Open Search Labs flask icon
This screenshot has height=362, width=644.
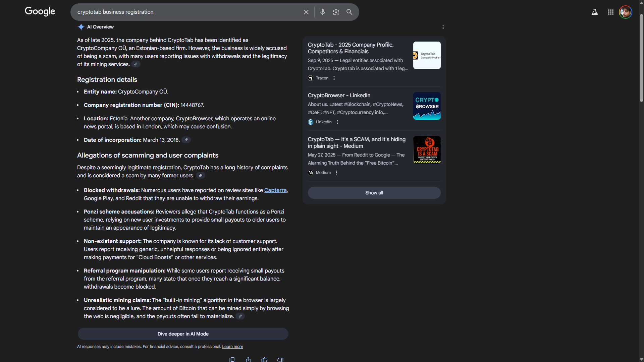594,12
